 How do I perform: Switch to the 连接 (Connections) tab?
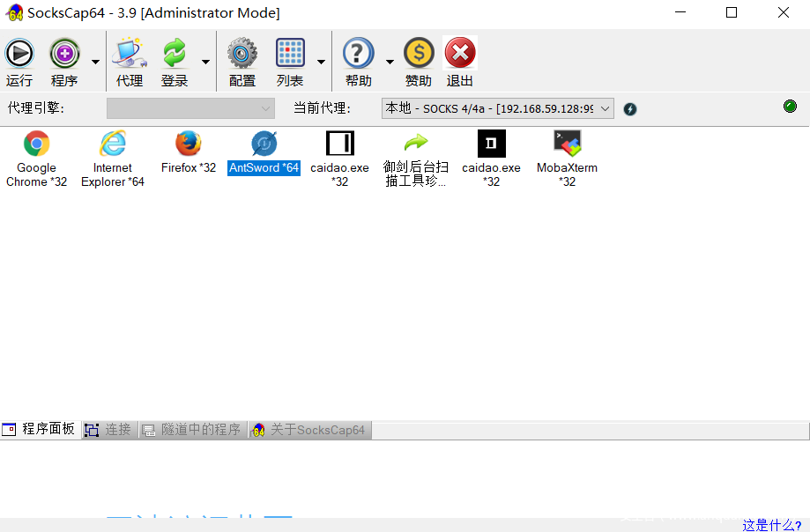(109, 430)
